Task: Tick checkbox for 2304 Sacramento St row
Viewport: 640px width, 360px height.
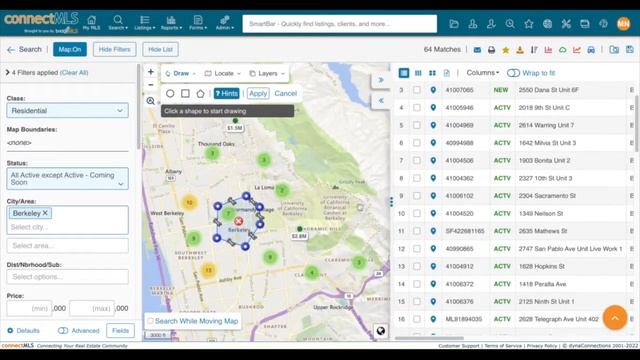Action: 417,196
